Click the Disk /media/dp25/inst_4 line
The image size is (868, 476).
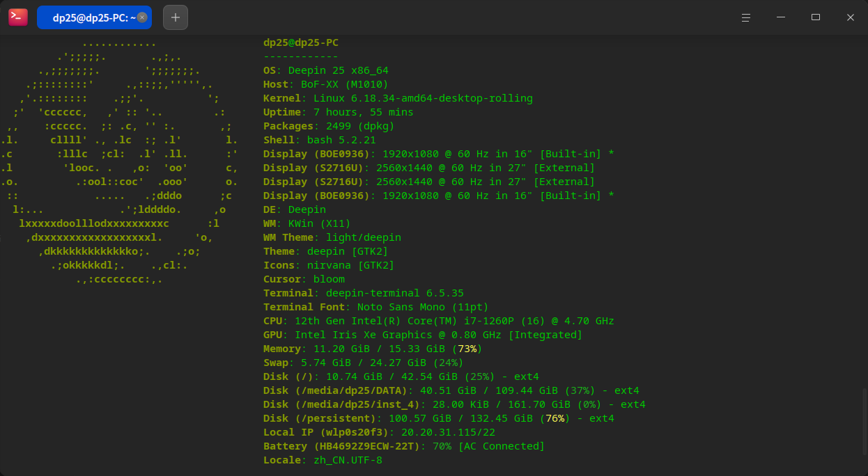pos(454,404)
